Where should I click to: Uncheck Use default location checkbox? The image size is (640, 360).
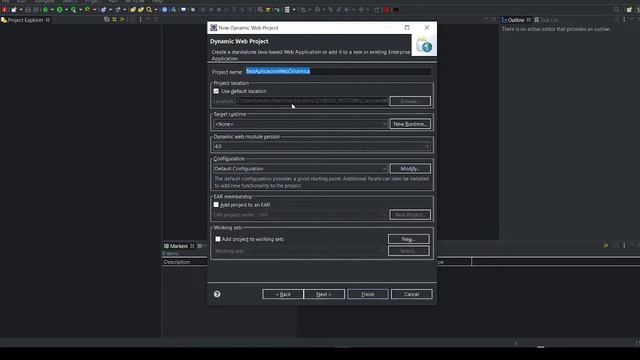(216, 91)
